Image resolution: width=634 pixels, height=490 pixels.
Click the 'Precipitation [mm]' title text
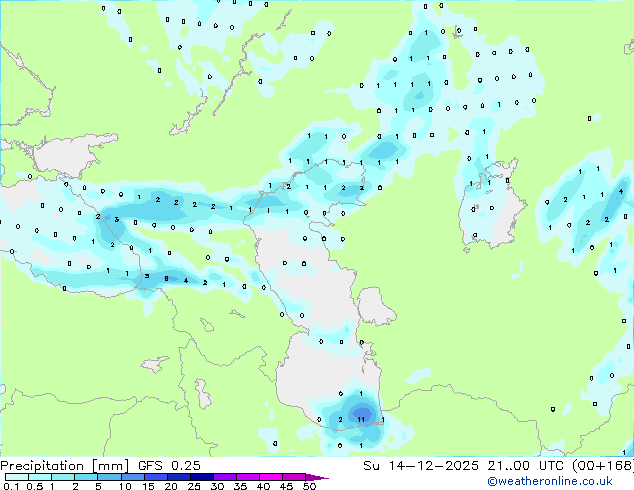click(x=64, y=466)
